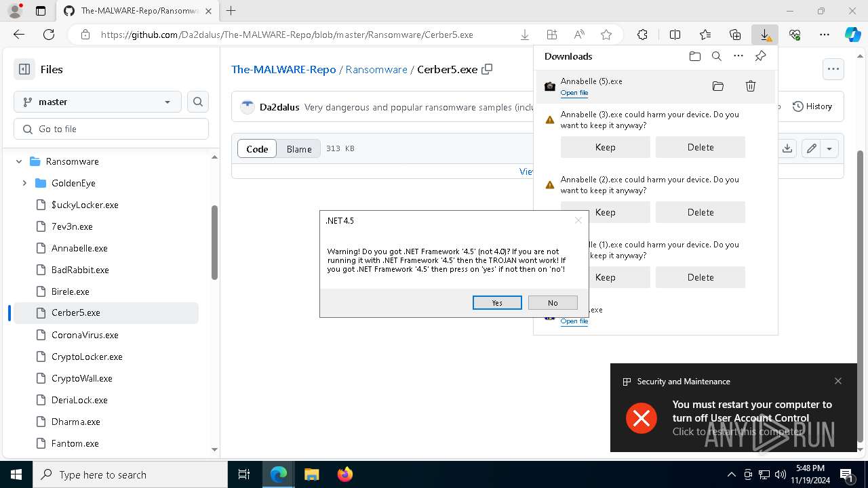Close the .NET 4.5 dialog box

click(x=578, y=220)
